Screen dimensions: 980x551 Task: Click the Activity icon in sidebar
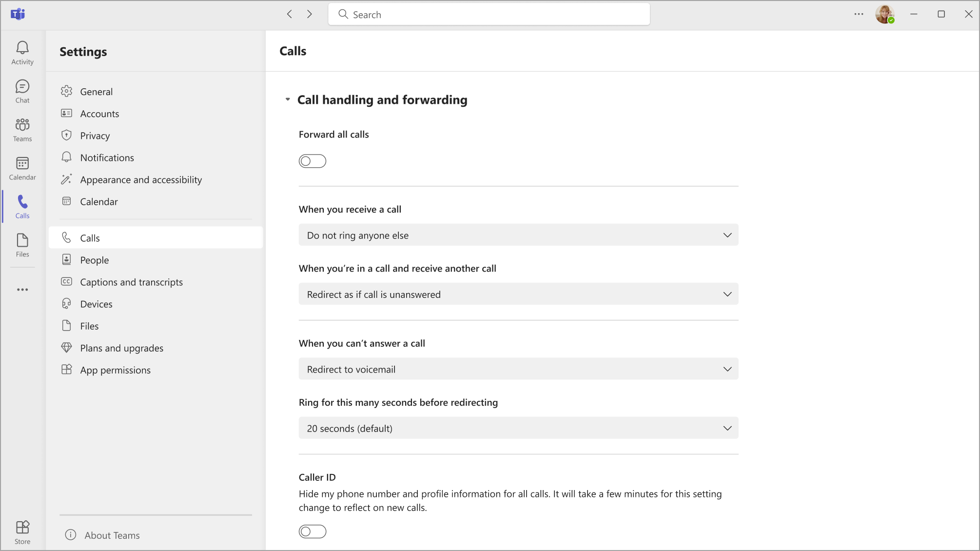click(x=22, y=53)
